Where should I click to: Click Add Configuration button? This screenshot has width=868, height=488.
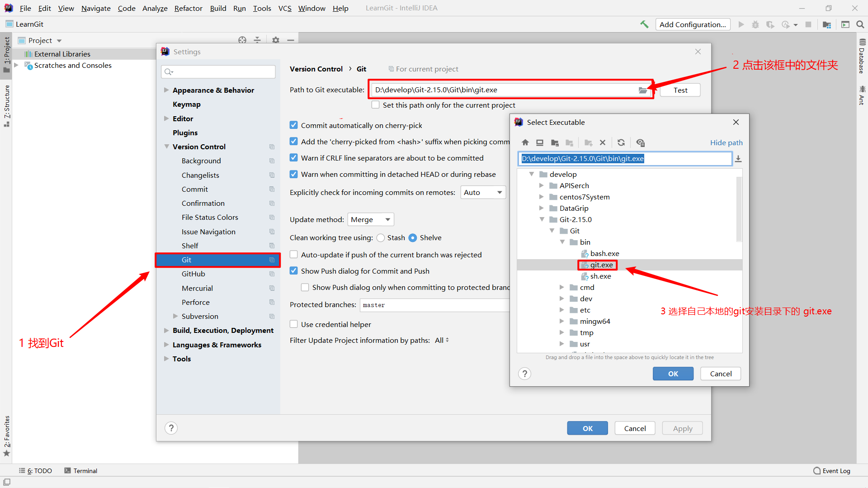693,24
